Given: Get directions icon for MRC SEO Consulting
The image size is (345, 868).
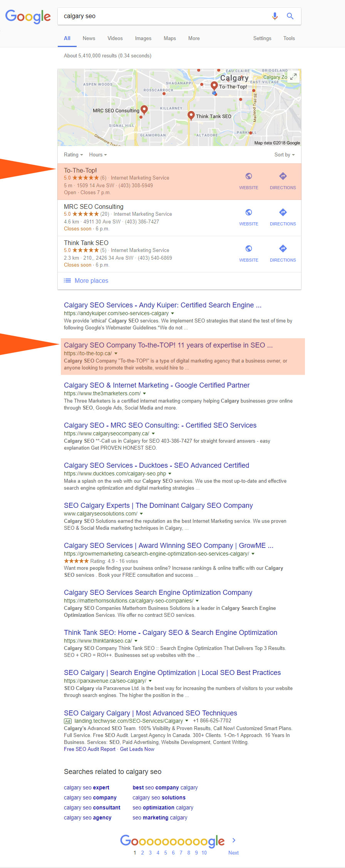Looking at the screenshot, I should pos(283,212).
